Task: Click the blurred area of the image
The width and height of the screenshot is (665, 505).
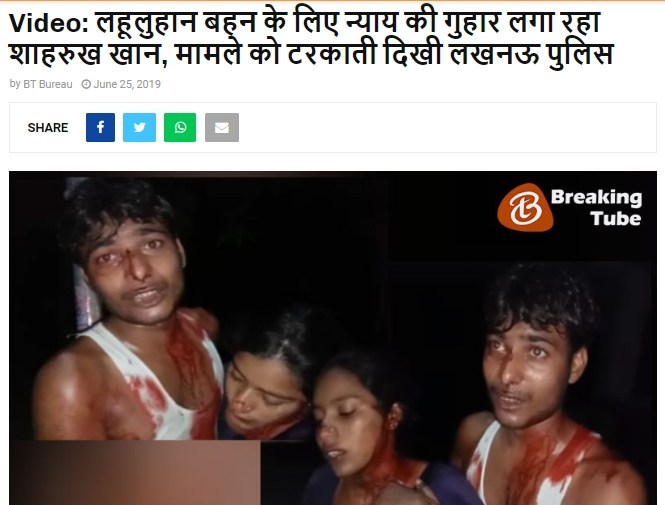Action: (x=135, y=472)
